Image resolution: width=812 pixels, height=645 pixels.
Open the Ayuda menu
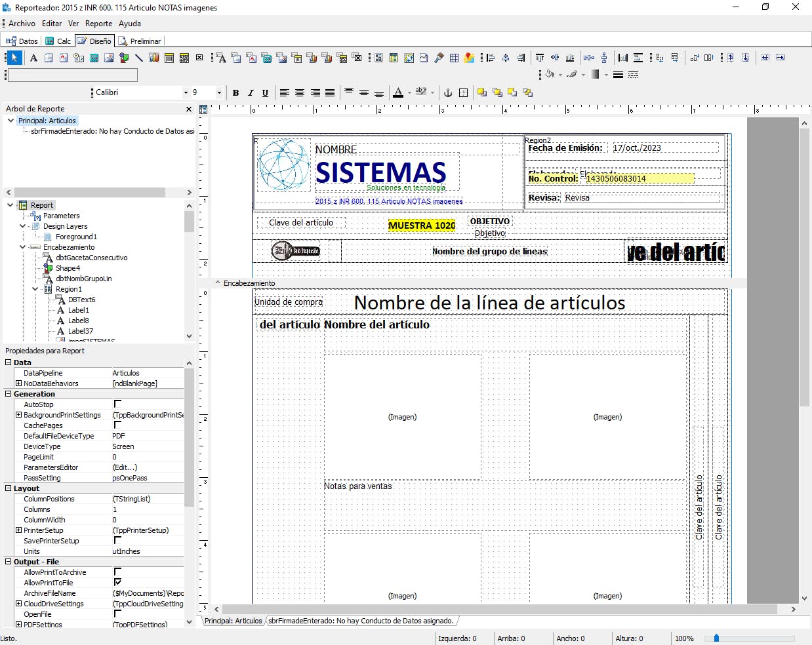[x=130, y=24]
